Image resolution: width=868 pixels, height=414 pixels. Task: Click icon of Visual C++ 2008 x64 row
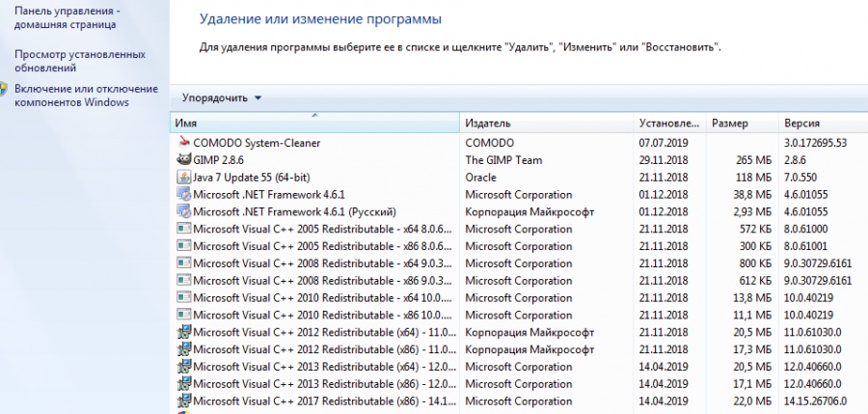point(184,263)
